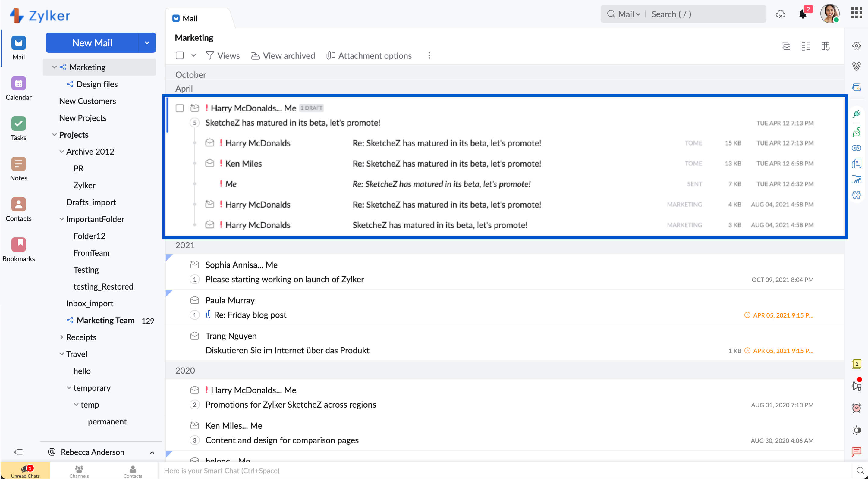The height and width of the screenshot is (479, 868).
Task: Open the Channels tab in chat bar
Action: point(79,471)
